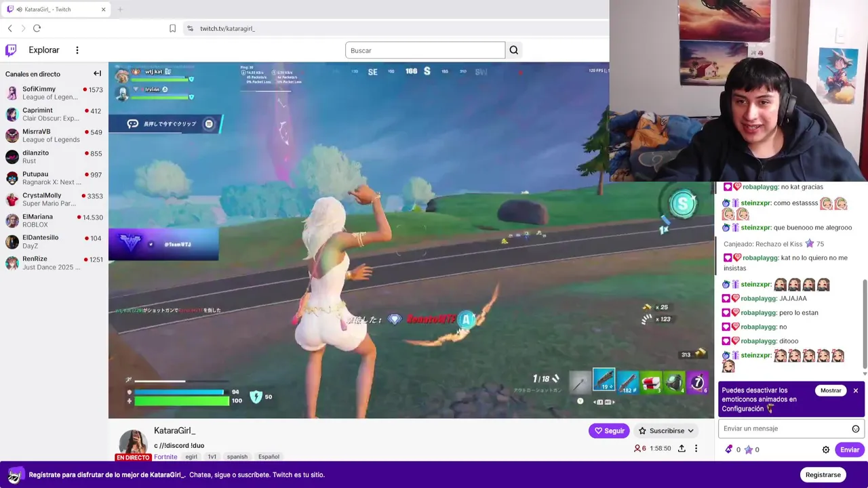Dismiss the animated emotes notice
The height and width of the screenshot is (488, 868).
click(x=856, y=390)
